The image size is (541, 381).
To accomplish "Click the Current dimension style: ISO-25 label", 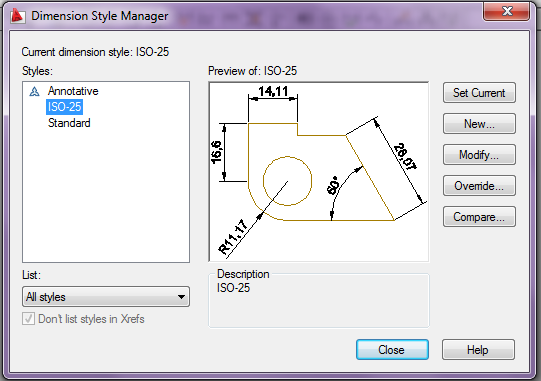I will point(95,52).
